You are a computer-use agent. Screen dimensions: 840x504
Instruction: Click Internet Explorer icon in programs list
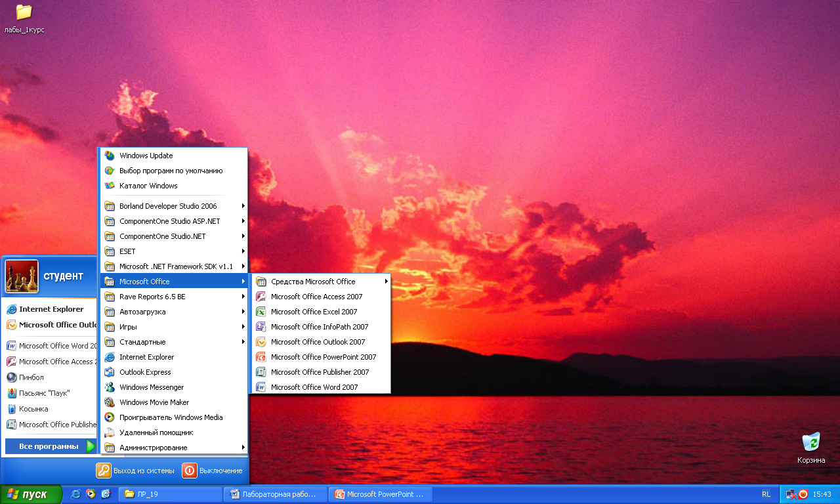click(x=110, y=357)
